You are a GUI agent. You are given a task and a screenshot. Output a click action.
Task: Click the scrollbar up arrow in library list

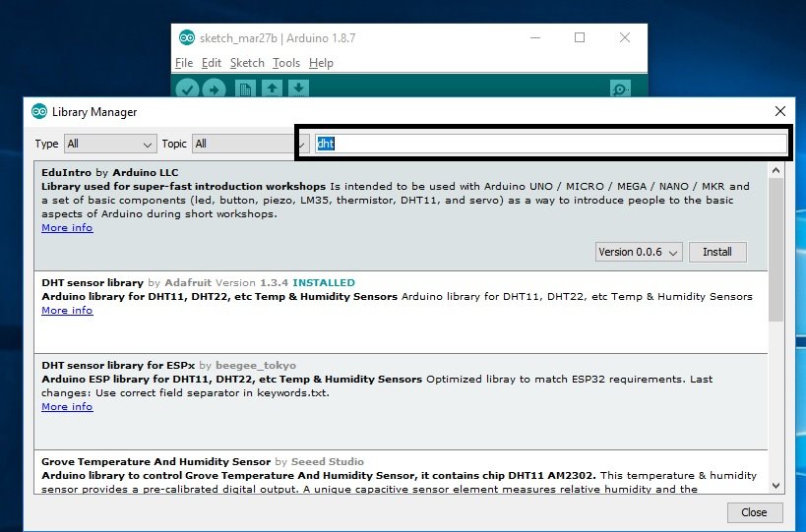point(776,170)
